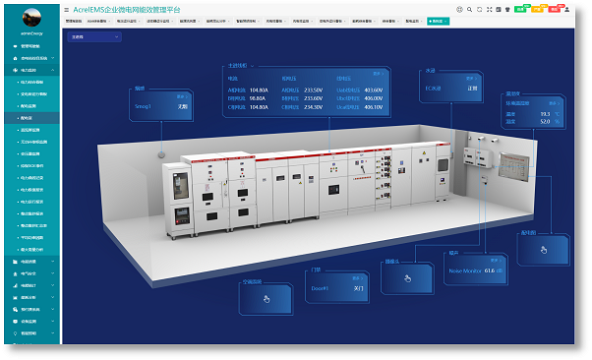Select the active teal tab in tab bar
This screenshot has height=360, width=592.
tap(438, 21)
